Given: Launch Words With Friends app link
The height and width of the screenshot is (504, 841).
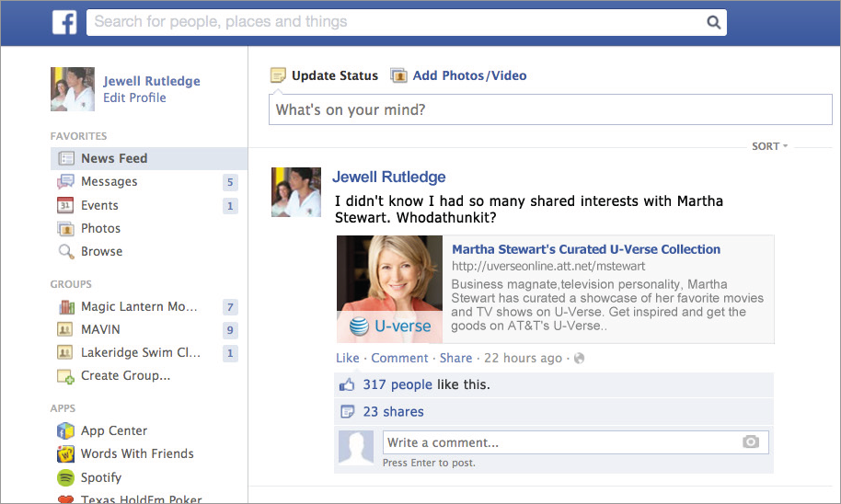Looking at the screenshot, I should [137, 453].
